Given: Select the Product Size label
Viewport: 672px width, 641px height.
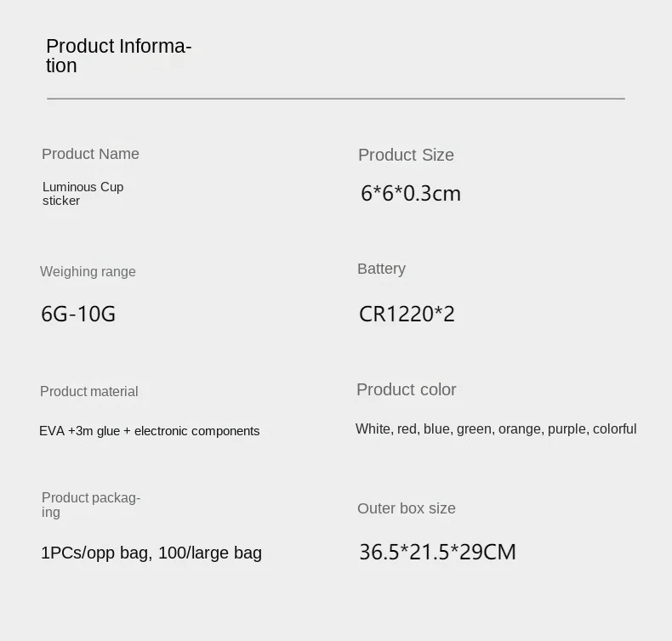Looking at the screenshot, I should coord(406,155).
